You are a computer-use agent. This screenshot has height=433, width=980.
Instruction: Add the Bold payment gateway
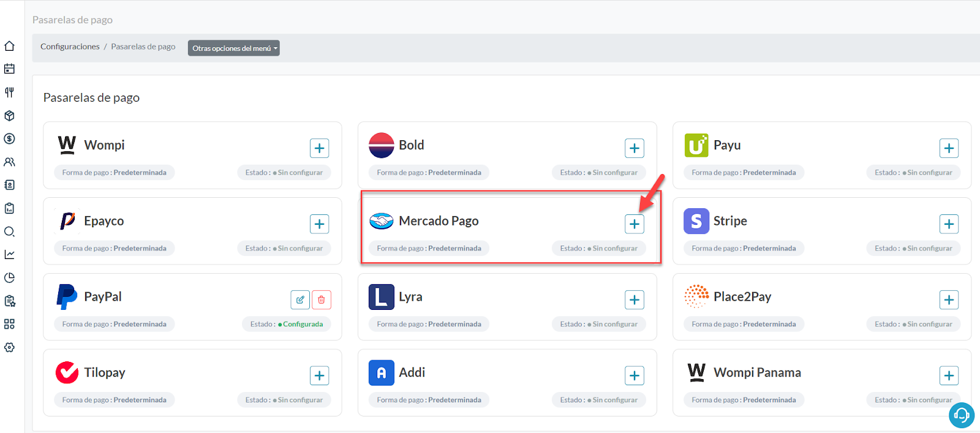point(634,148)
